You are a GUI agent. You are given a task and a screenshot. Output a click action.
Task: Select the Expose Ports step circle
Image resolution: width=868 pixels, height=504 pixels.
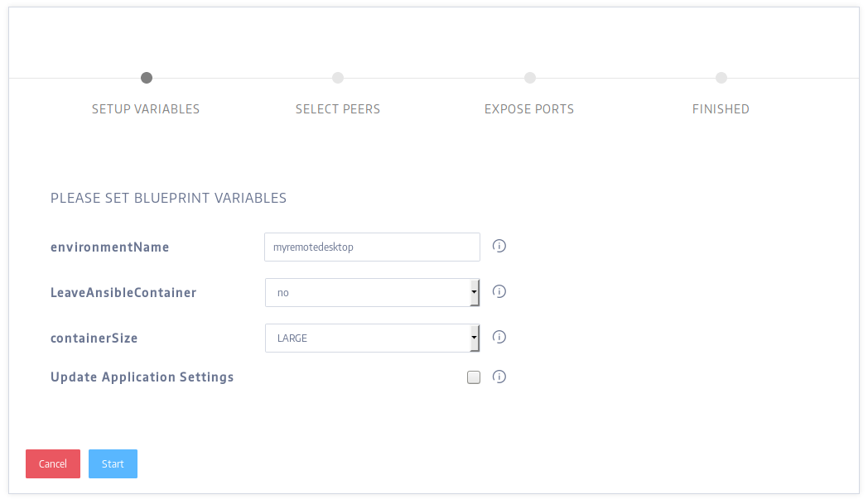tap(530, 78)
